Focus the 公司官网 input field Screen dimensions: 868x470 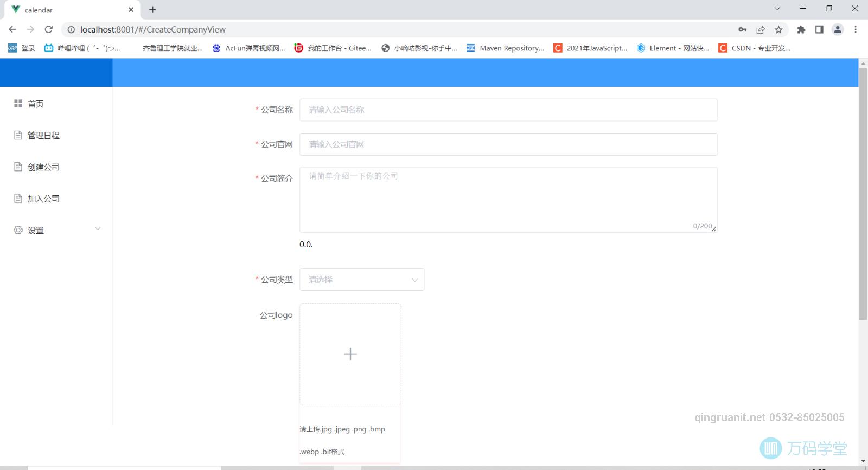click(x=508, y=144)
